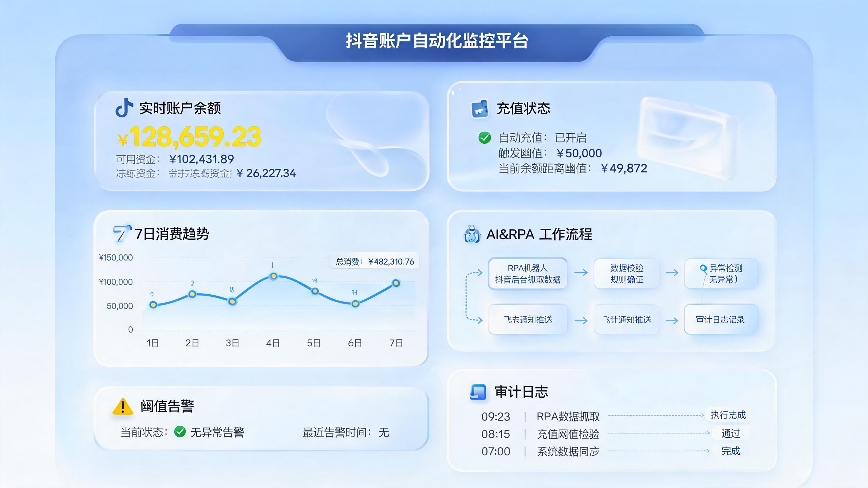Click the Douyin note icon beside 实时账户余额
868x488 pixels.
124,108
